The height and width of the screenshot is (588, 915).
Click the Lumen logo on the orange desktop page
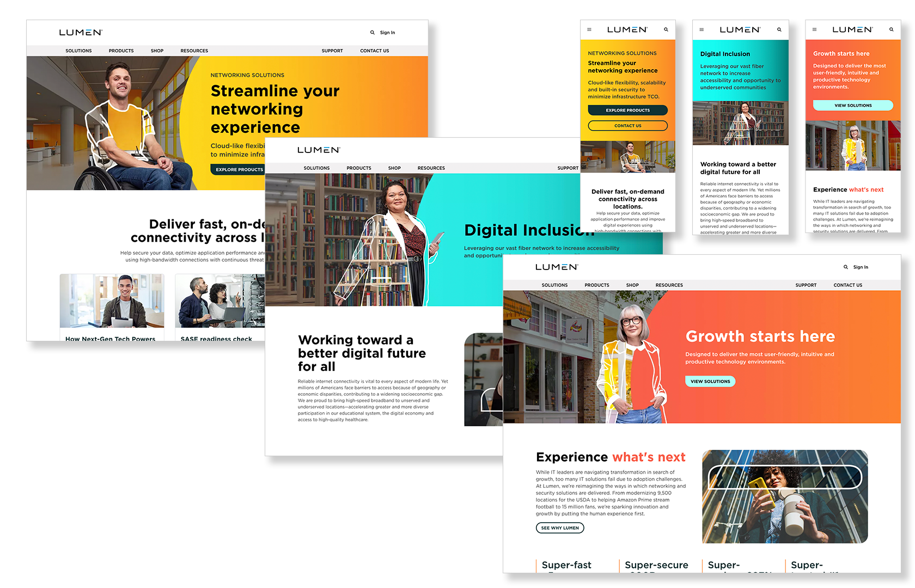557,267
